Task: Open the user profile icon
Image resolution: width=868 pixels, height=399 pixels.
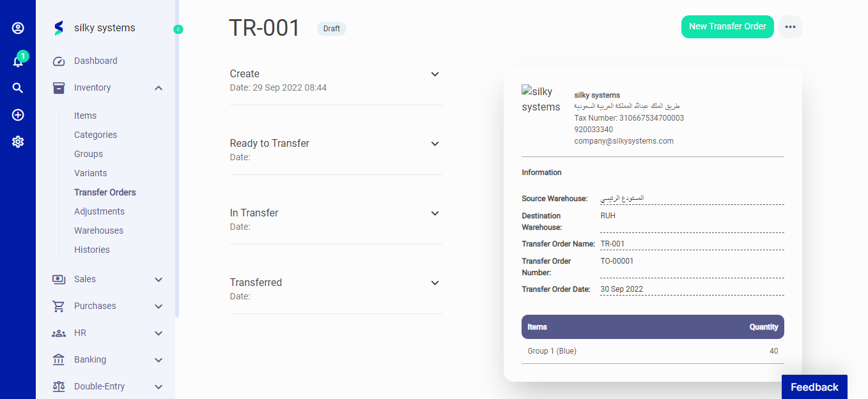Action: (x=17, y=27)
